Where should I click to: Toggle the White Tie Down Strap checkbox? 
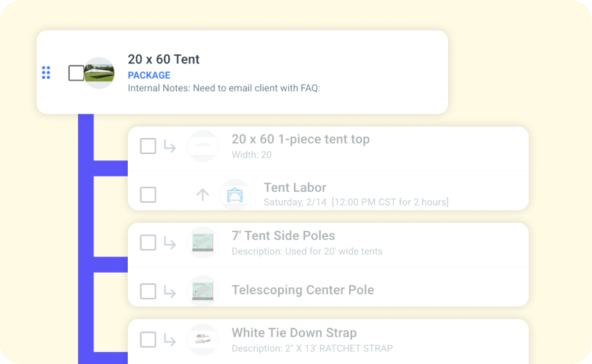click(x=148, y=340)
